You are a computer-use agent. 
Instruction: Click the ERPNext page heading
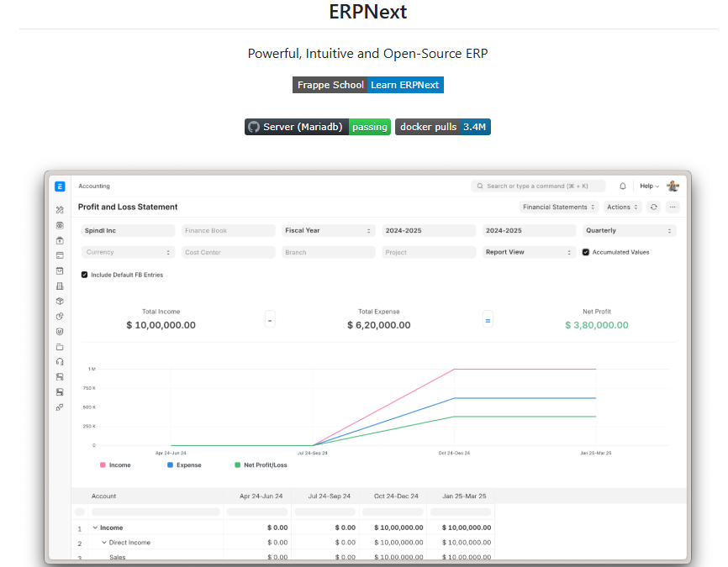click(x=367, y=12)
